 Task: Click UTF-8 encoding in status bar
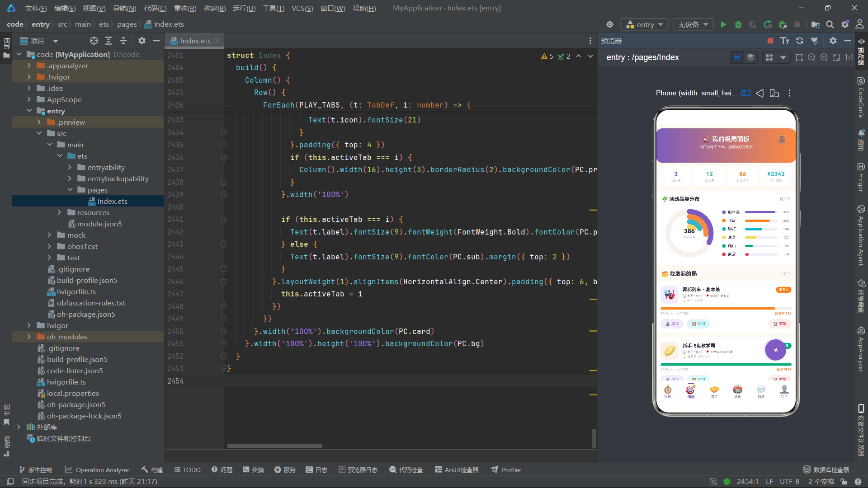coord(789,482)
